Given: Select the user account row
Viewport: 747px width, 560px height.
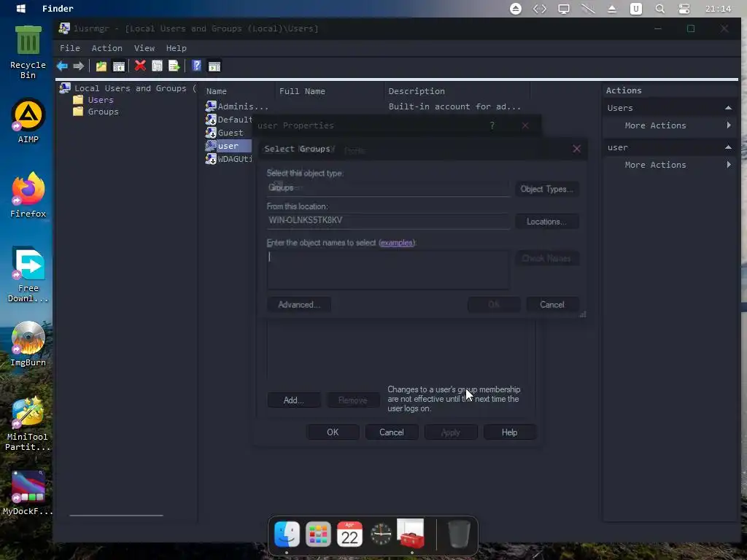Looking at the screenshot, I should coord(228,146).
